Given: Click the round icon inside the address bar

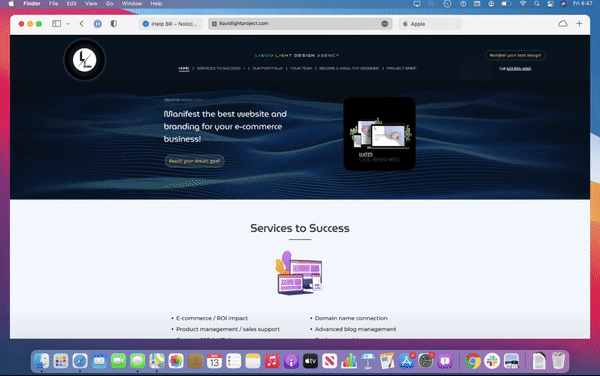Looking at the screenshot, I should click(x=385, y=24).
